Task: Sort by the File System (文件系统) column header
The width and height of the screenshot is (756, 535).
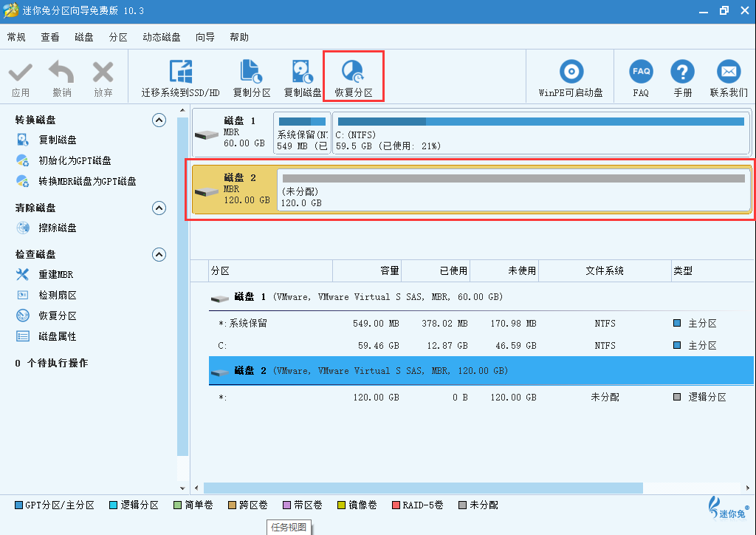Action: pyautogui.click(x=605, y=270)
